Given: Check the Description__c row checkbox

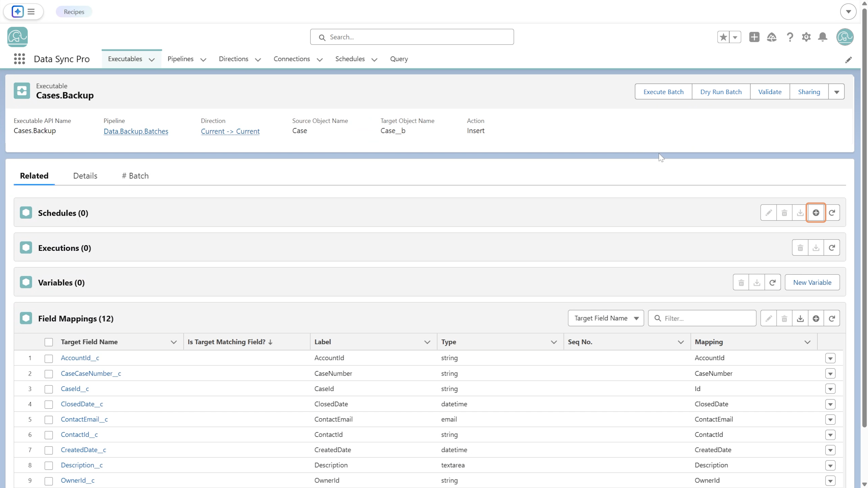Looking at the screenshot, I should click(49, 465).
